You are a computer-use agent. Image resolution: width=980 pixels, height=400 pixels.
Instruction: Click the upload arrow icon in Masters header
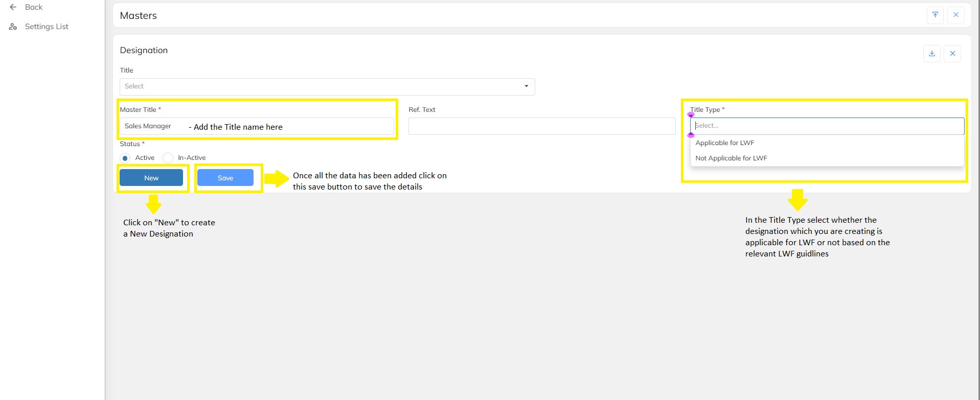point(935,15)
